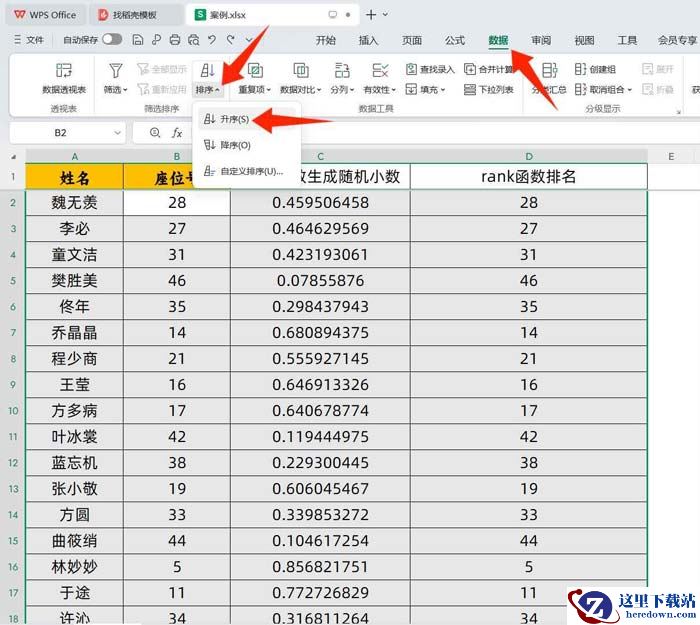Toggle the AutoSave (自动保存) switch
The image size is (700, 625).
tap(111, 40)
